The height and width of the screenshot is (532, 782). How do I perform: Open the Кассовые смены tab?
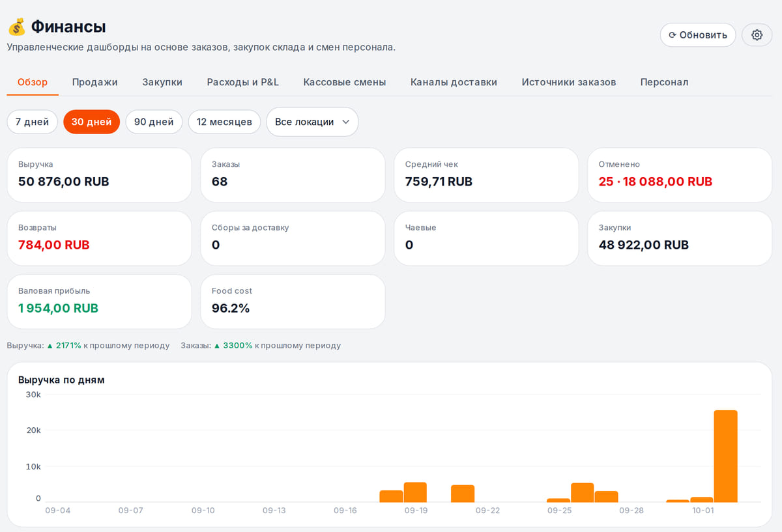(345, 82)
